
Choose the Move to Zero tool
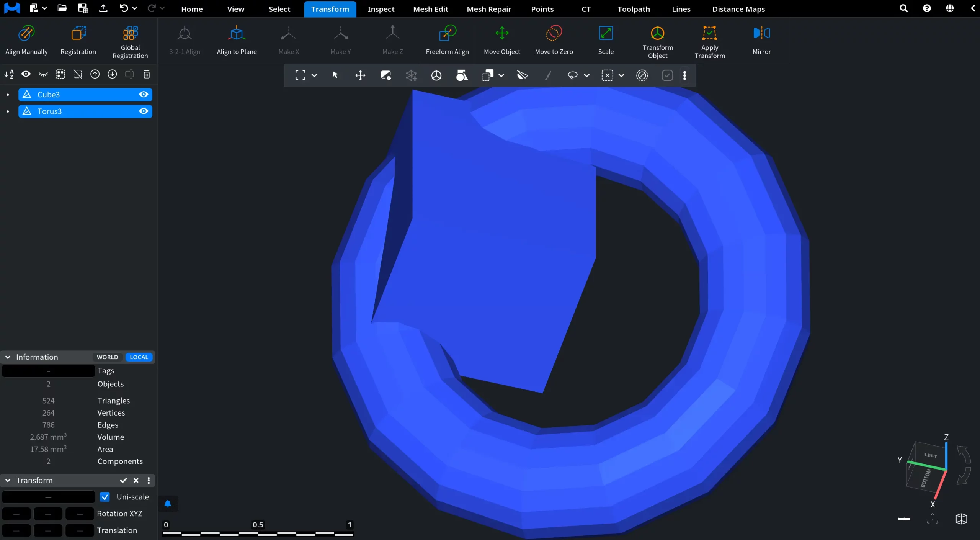554,40
